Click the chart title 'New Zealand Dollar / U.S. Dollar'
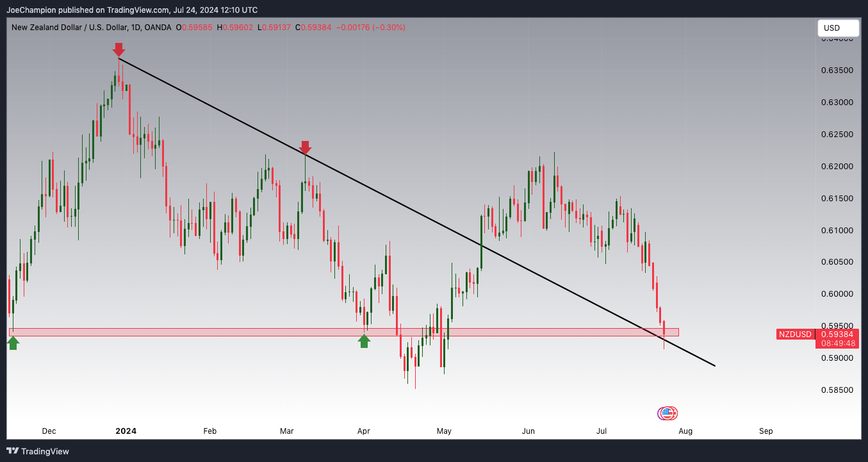Viewport: 868px width, 462px height. coord(69,28)
